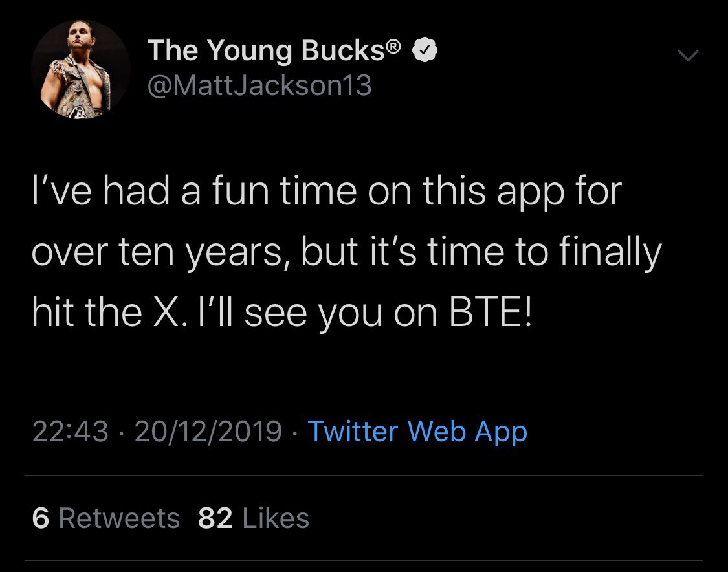
Task: Open the Twitter Web App source link
Action: click(x=417, y=432)
